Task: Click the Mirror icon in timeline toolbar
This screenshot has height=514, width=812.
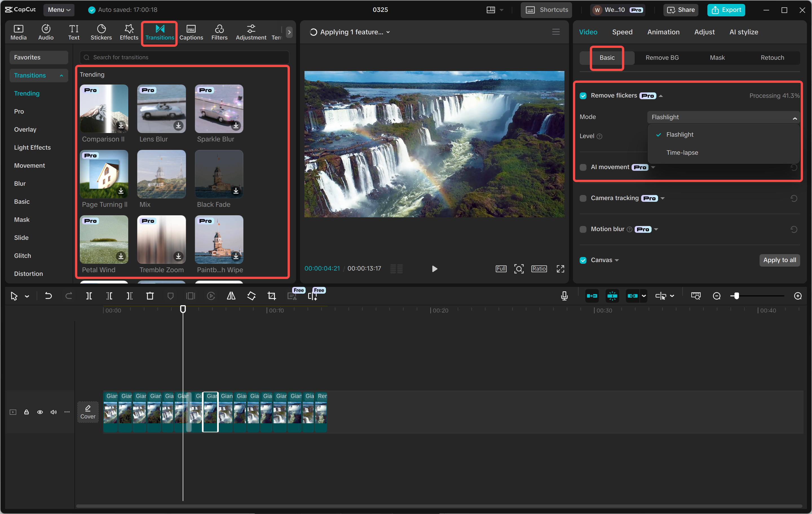Action: click(x=231, y=296)
